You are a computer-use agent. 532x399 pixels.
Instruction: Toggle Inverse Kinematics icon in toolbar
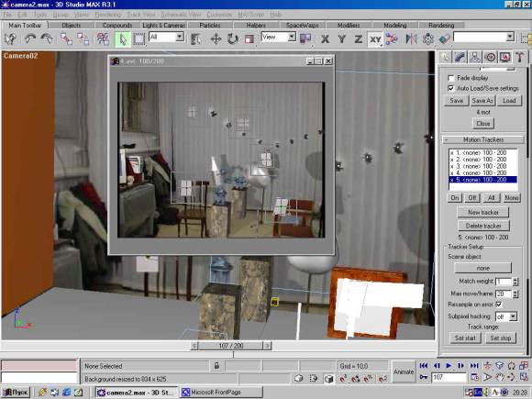pos(392,39)
